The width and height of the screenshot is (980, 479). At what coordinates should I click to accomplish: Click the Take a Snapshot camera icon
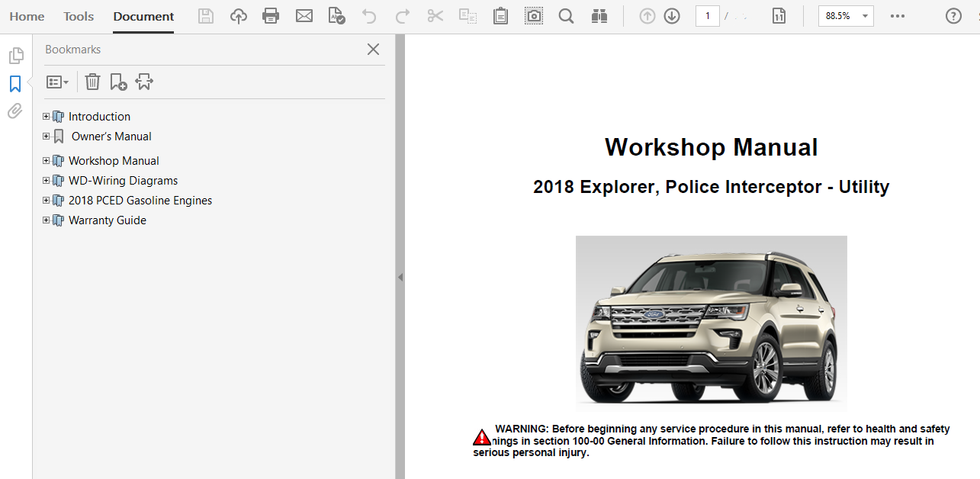pos(534,16)
